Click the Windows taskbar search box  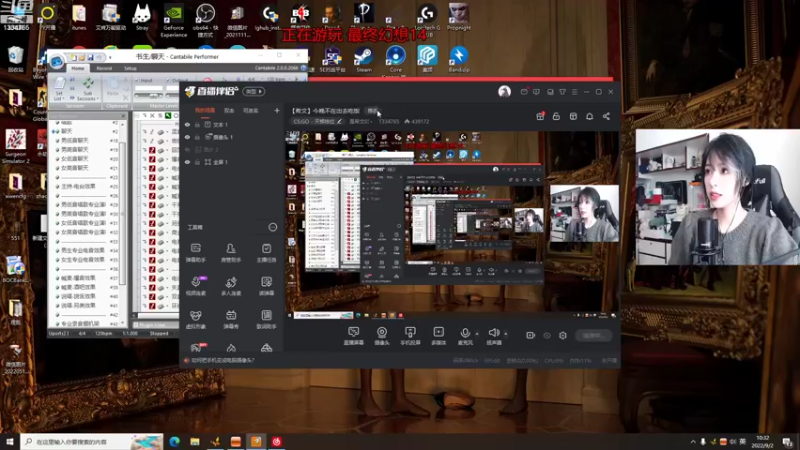pos(92,442)
